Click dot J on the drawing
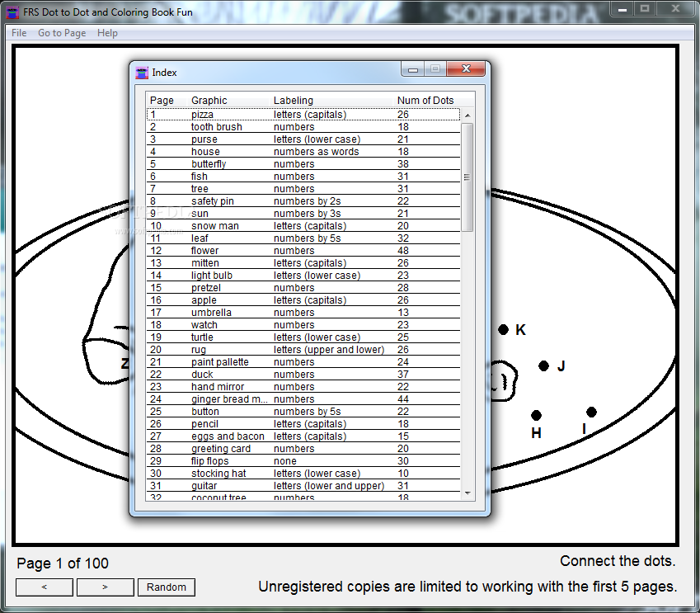 543,366
